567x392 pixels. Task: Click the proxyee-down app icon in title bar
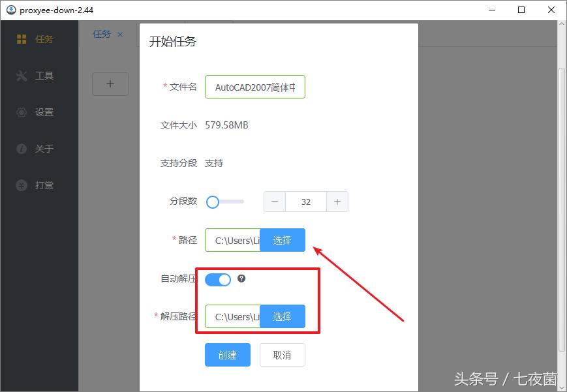coord(10,10)
